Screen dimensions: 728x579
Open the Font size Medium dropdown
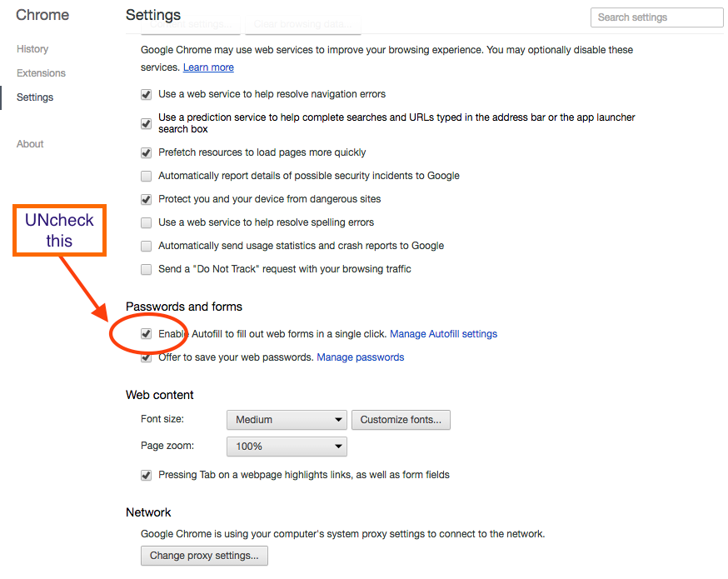(287, 420)
